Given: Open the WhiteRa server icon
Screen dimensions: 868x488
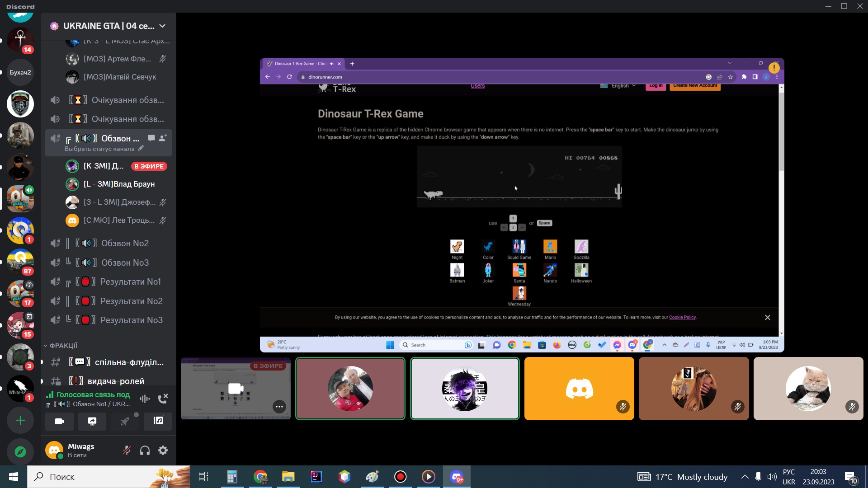Looking at the screenshot, I should 20,389.
